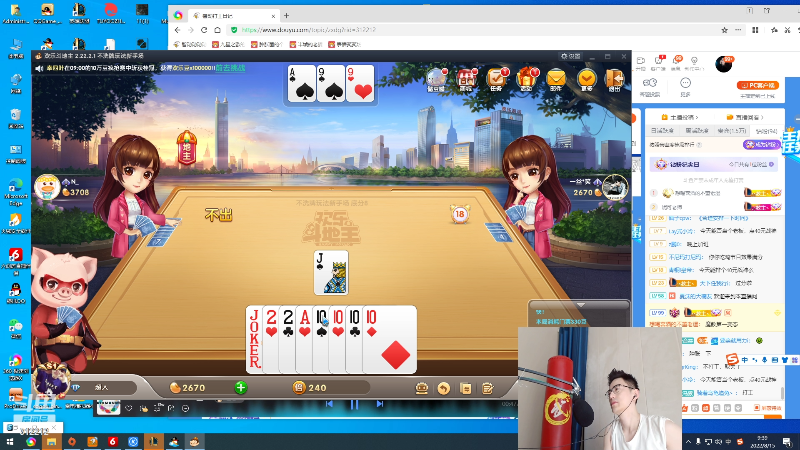Screen dimensions: 800x450
Task: Open a new browser tab
Action: pos(286,16)
